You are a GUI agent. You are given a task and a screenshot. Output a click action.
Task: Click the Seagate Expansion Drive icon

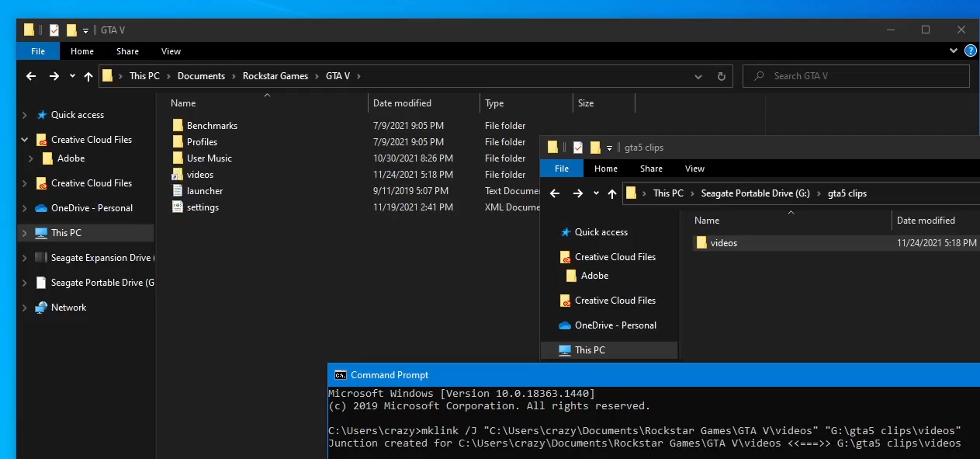(x=42, y=258)
